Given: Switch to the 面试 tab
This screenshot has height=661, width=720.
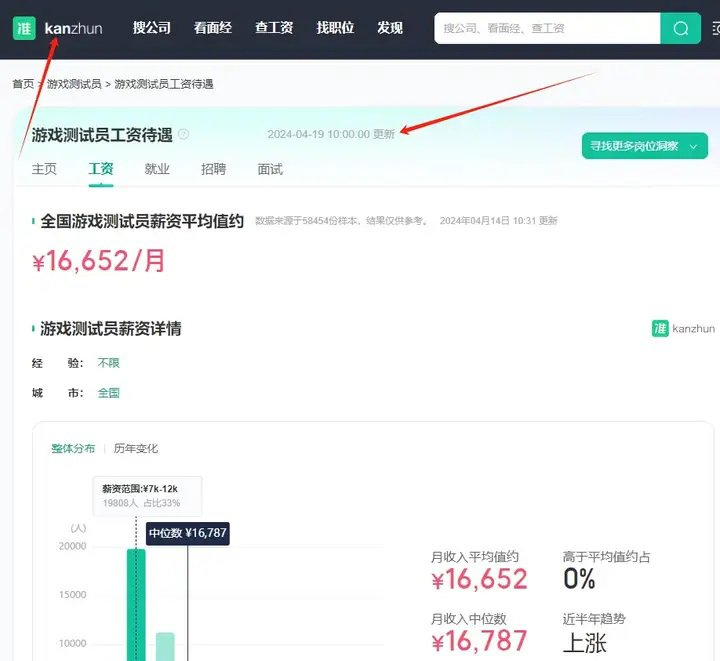Looking at the screenshot, I should [270, 169].
